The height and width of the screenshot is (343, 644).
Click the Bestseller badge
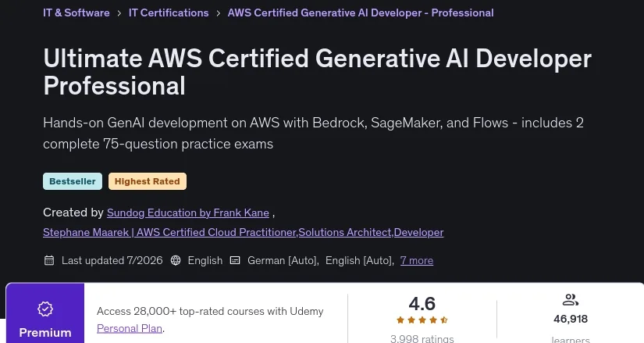tap(73, 181)
